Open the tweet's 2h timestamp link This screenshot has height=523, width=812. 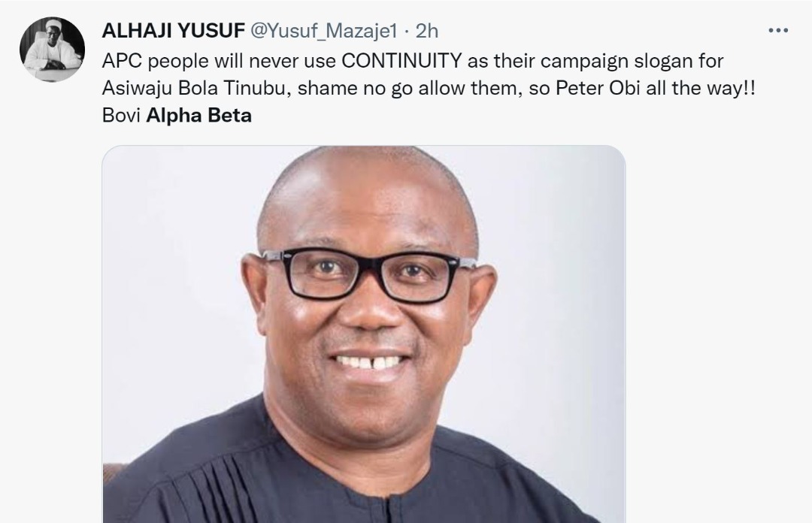[426, 31]
